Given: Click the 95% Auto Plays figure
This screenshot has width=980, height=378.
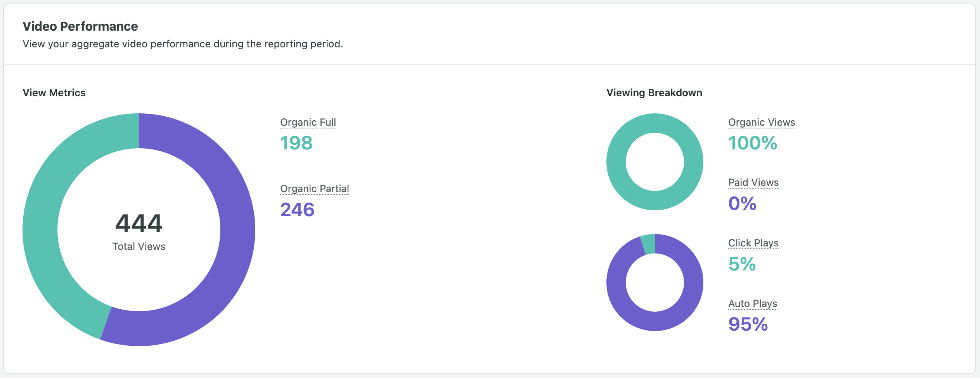Looking at the screenshot, I should 748,324.
